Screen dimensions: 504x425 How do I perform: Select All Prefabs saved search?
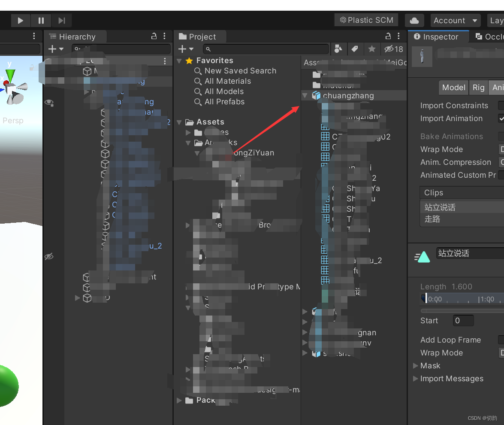224,102
